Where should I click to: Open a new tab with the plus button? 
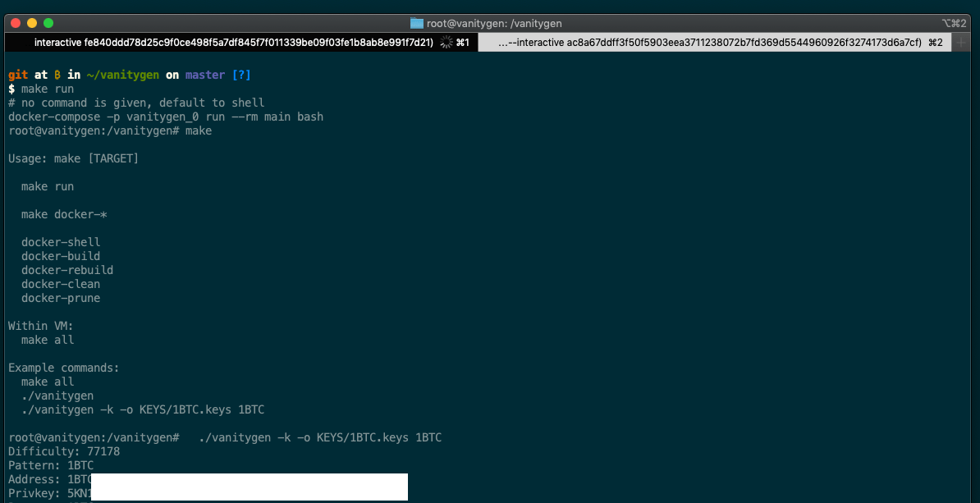click(x=960, y=43)
